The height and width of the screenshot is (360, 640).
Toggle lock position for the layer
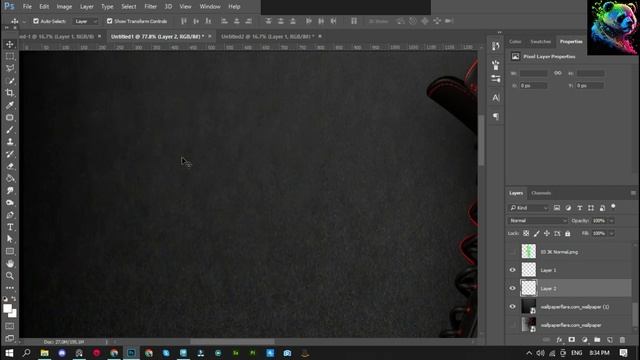click(x=547, y=233)
